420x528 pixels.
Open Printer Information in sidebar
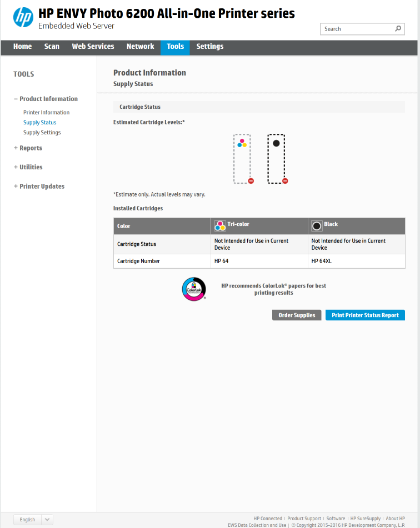click(47, 113)
